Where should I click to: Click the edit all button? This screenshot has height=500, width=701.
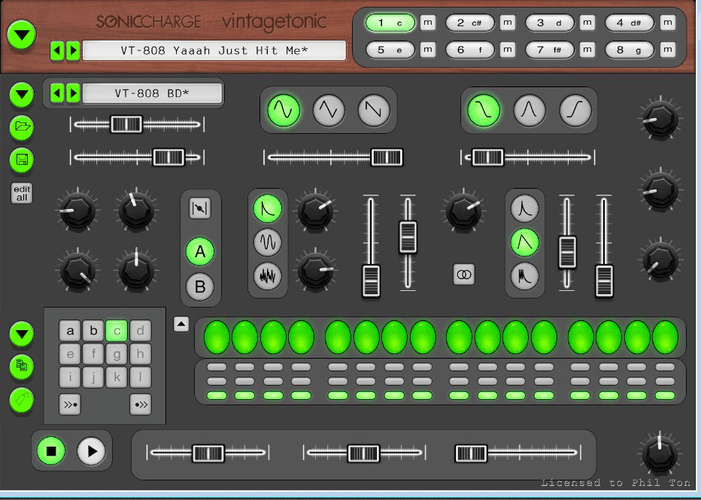click(22, 193)
